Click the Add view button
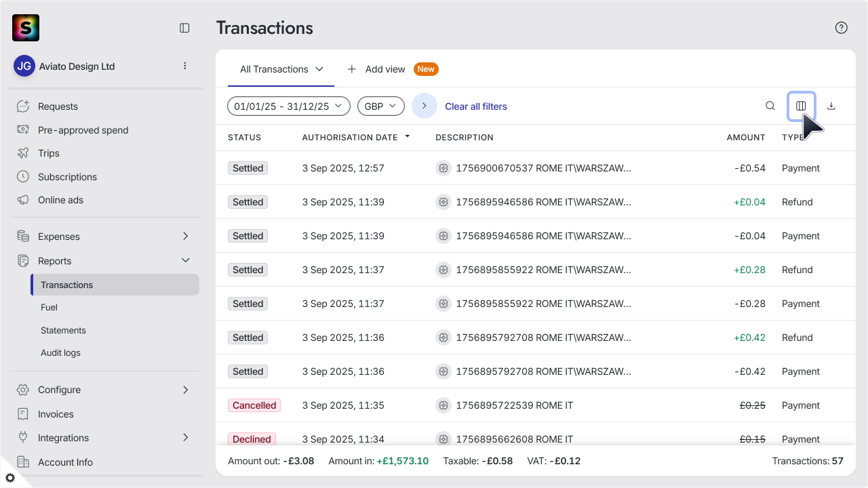 tap(376, 69)
